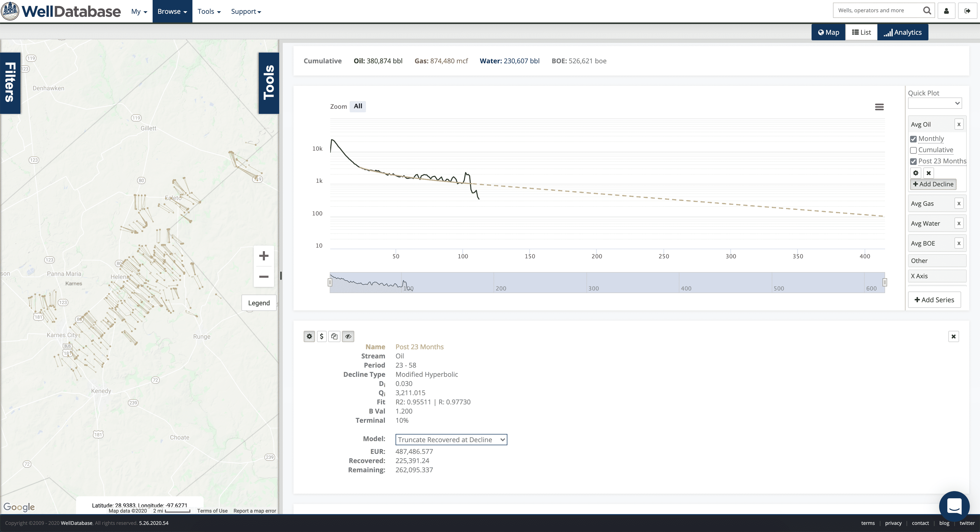Open decline settings gear icon in details panel
980x532 pixels.
(309, 336)
